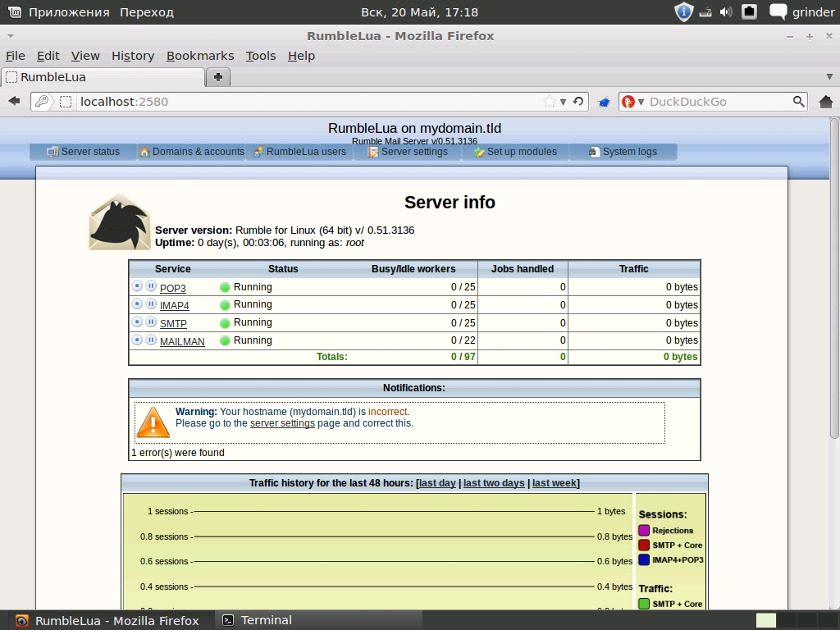Open the IMAP4 service link
Viewport: 840px width, 630px height.
tap(174, 305)
